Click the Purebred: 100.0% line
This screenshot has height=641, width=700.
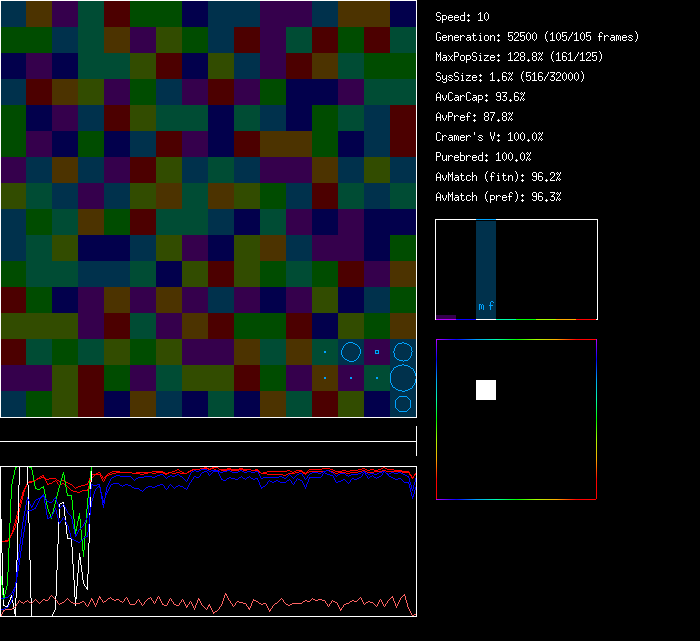pyautogui.click(x=484, y=157)
